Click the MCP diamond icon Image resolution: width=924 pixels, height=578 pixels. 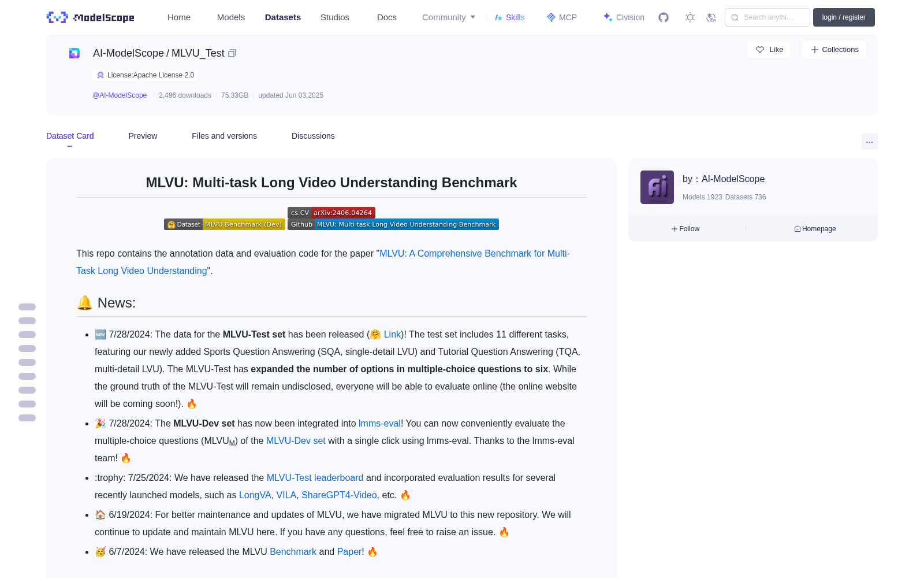point(551,17)
